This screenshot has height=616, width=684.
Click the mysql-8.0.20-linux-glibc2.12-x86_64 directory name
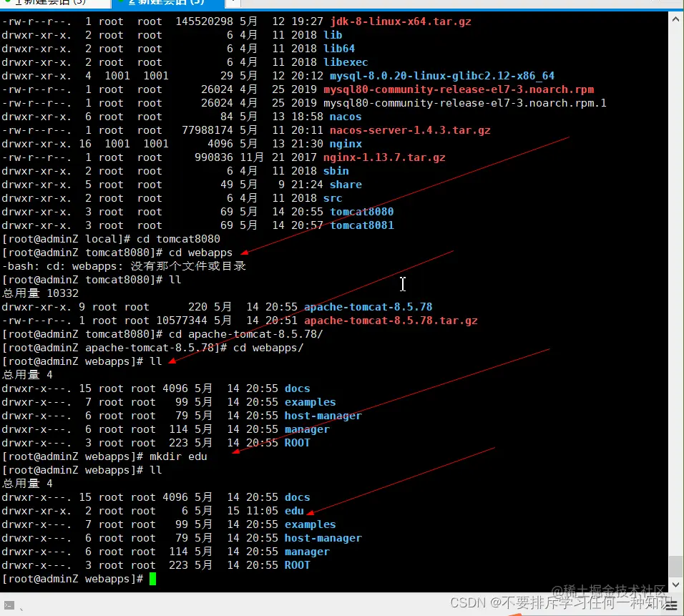point(442,76)
